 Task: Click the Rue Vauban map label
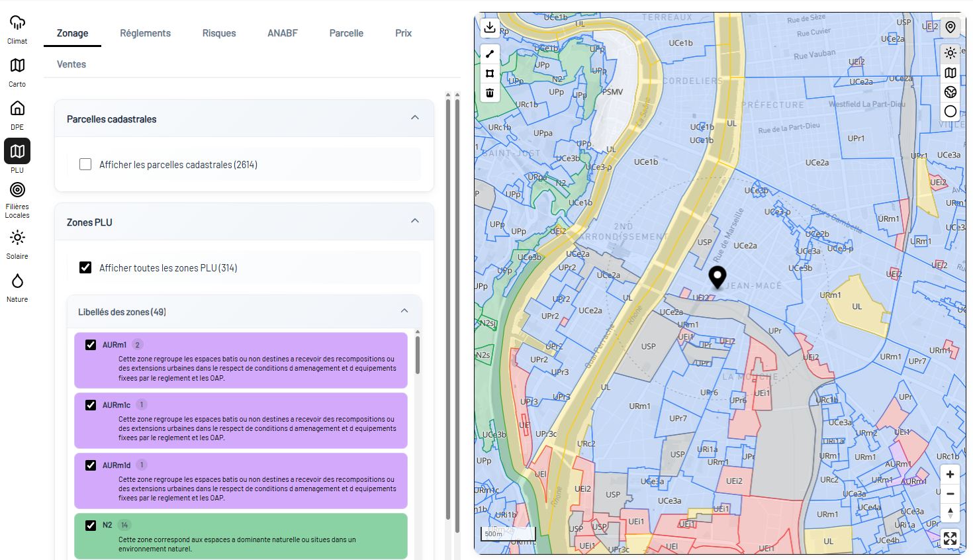coord(815,54)
